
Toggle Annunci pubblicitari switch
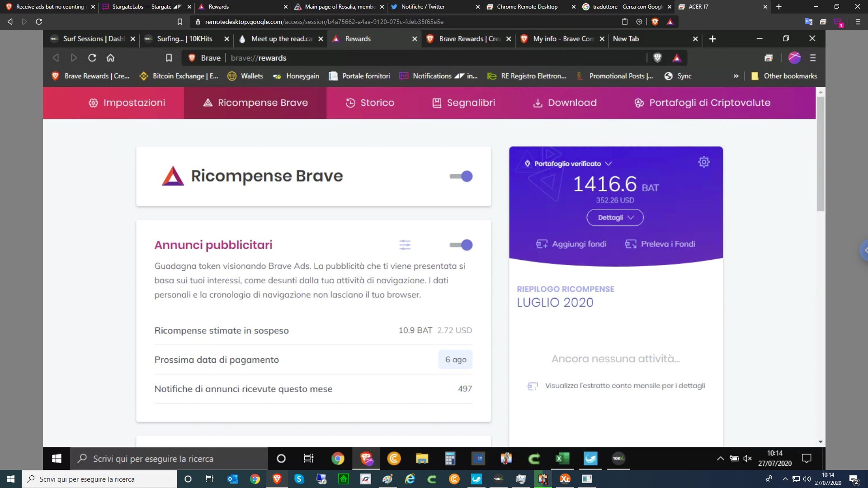point(461,245)
